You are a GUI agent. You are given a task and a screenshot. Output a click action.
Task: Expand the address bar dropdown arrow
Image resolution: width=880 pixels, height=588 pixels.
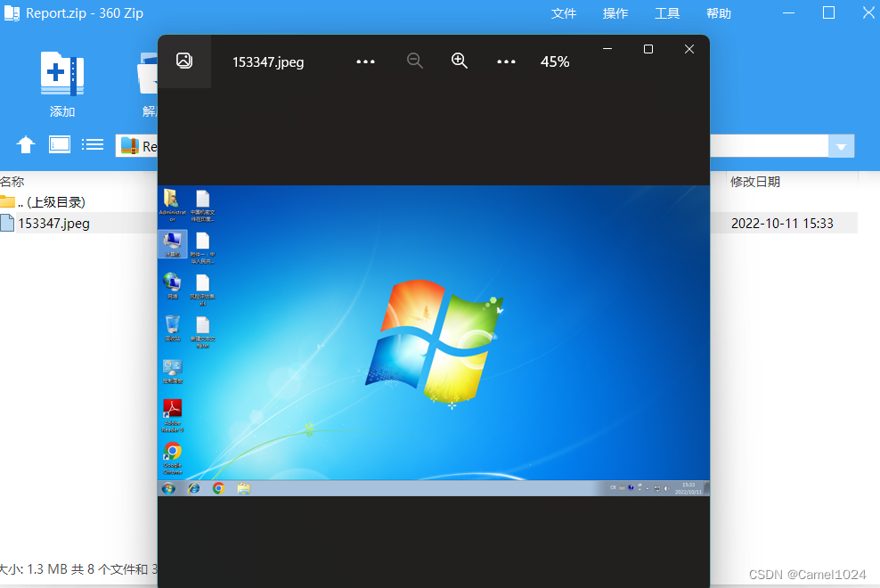[x=841, y=147]
